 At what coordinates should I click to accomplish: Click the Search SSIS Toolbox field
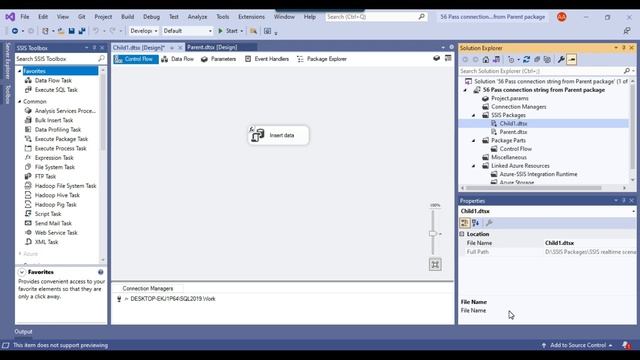pos(56,59)
